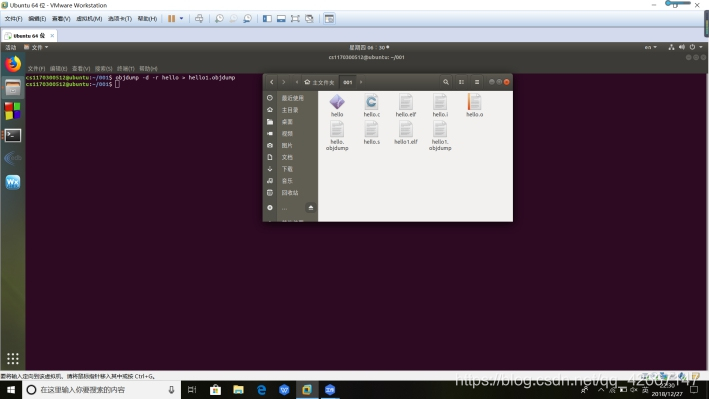
Task: Switch to Unity mode via the toolbar icon
Action: [309, 19]
